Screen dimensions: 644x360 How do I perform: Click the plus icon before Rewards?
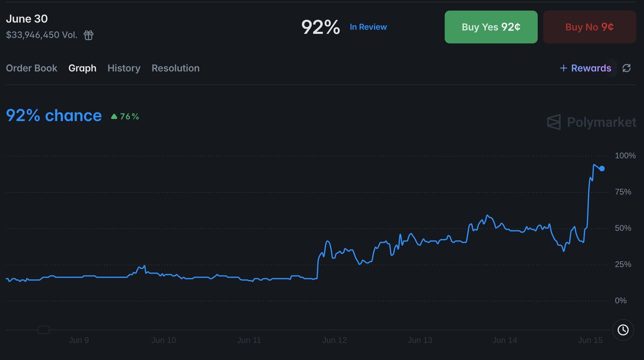pos(563,68)
